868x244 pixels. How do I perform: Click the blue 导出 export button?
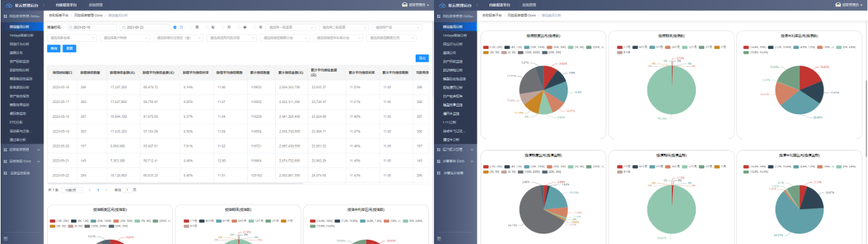point(422,58)
